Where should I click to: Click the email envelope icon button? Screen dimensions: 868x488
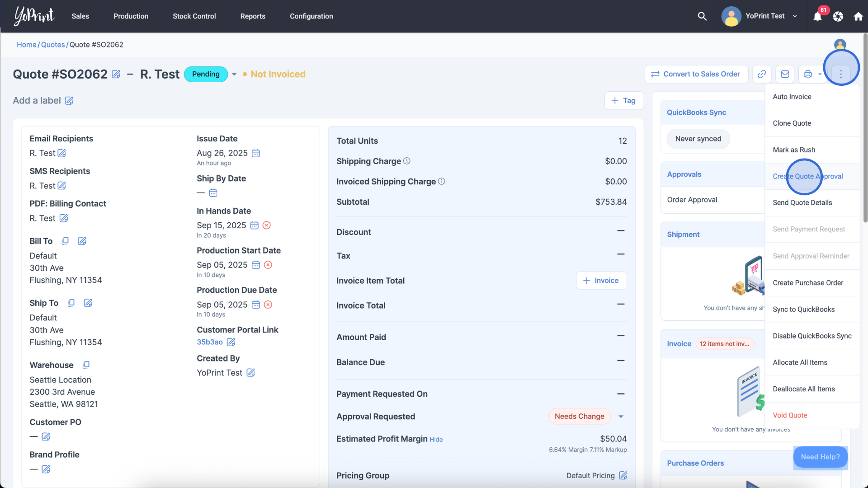(x=785, y=74)
